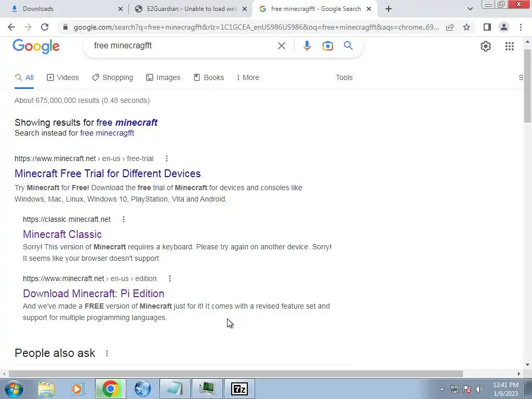
Task: Expand the tab search dropdown arrow
Action: [x=470, y=9]
